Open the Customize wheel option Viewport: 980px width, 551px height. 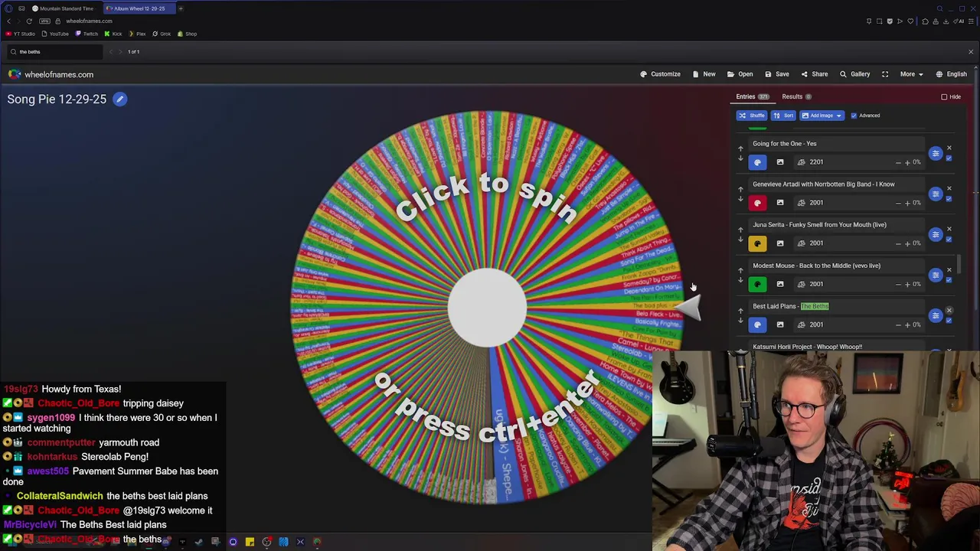tap(660, 74)
